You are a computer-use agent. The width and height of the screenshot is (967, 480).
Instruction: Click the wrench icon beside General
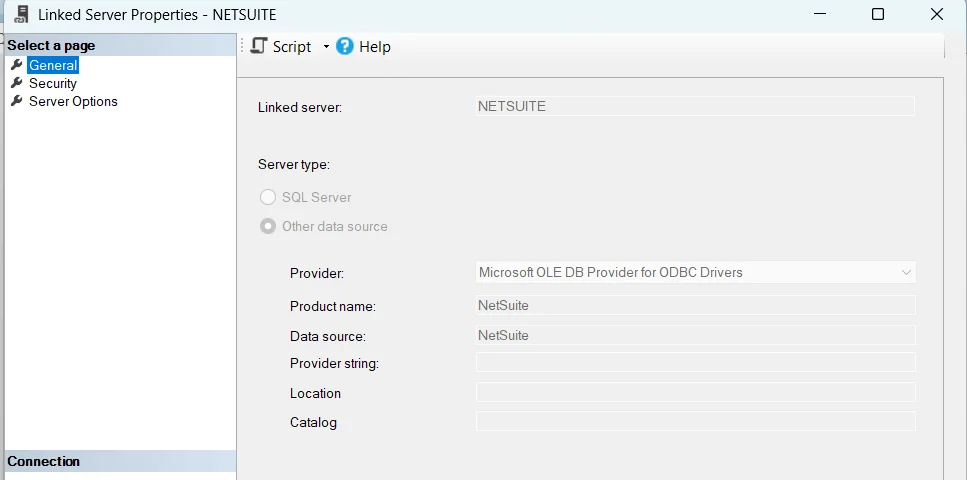[x=17, y=65]
